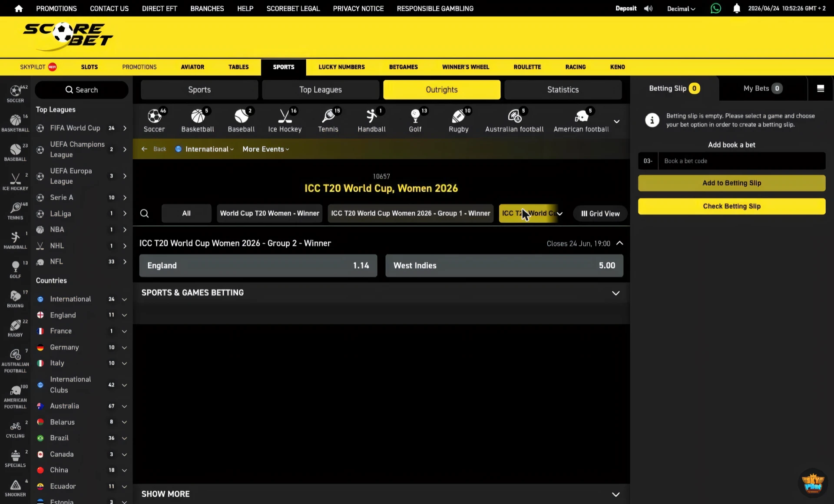Viewport: 834px width, 504px height.
Task: Expand Australia country list
Action: tap(124, 406)
